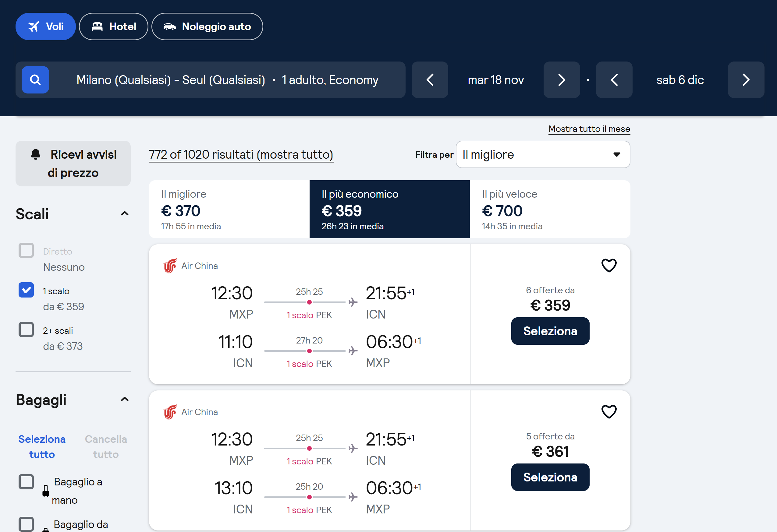
Task: Switch to the Hotel tab
Action: tap(114, 26)
